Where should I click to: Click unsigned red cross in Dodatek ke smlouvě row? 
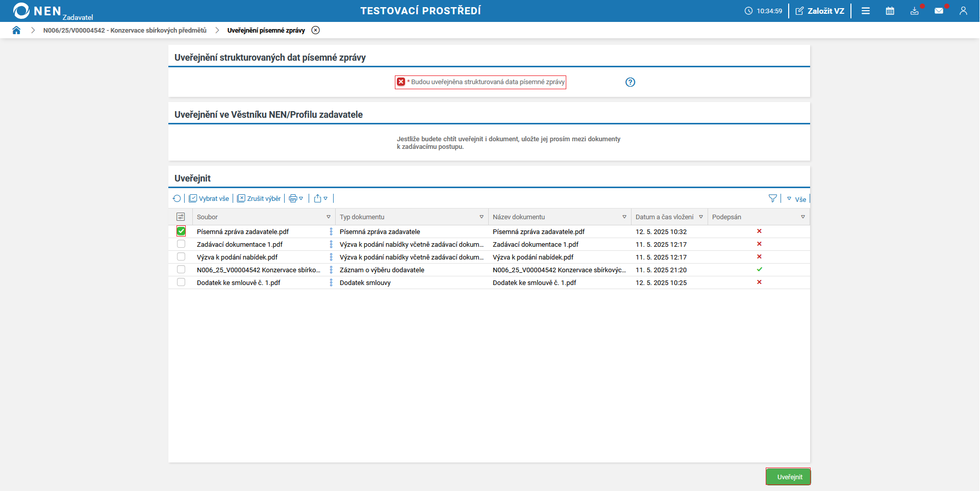759,282
